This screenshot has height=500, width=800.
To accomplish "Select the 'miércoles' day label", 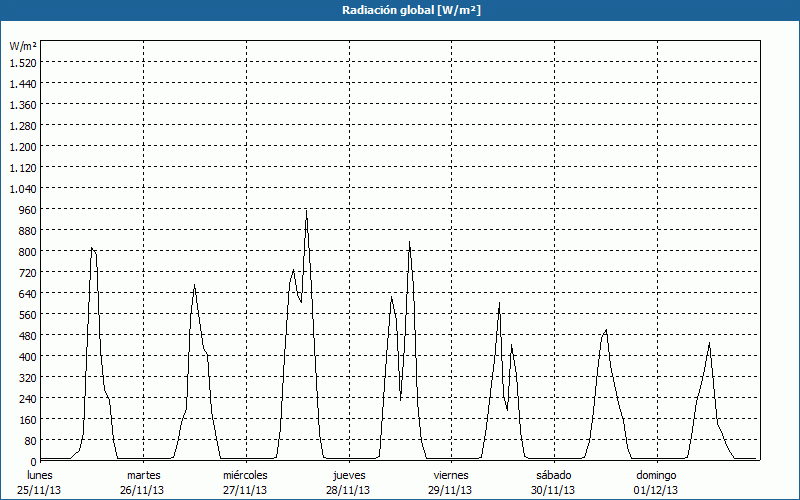I will pos(245,475).
